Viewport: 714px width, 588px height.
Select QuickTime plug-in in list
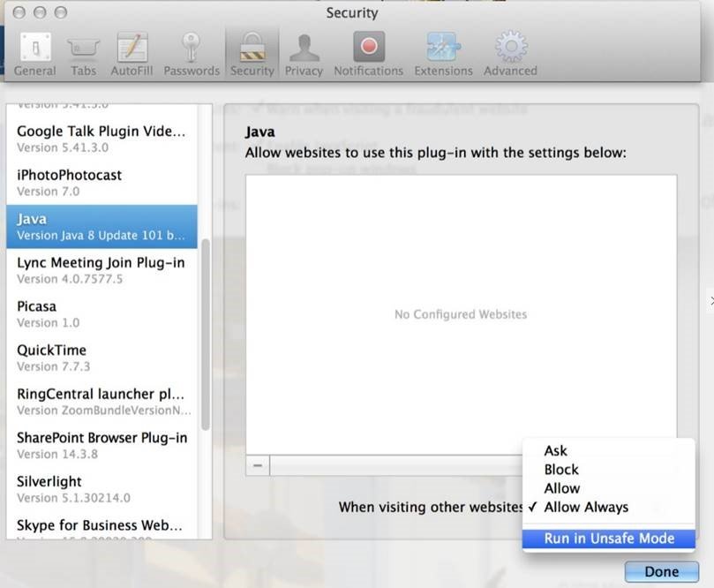[102, 358]
